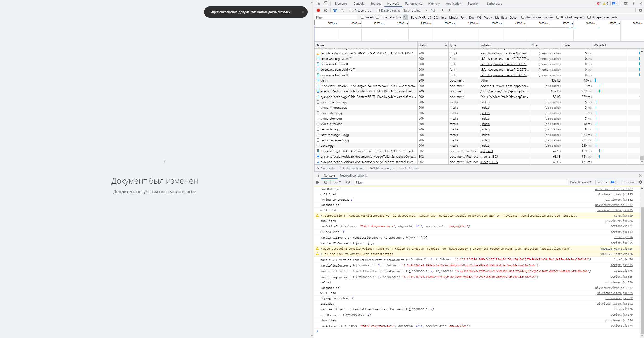Toggle the network filter funnel icon
The width and height of the screenshot is (644, 338).
tap(335, 11)
